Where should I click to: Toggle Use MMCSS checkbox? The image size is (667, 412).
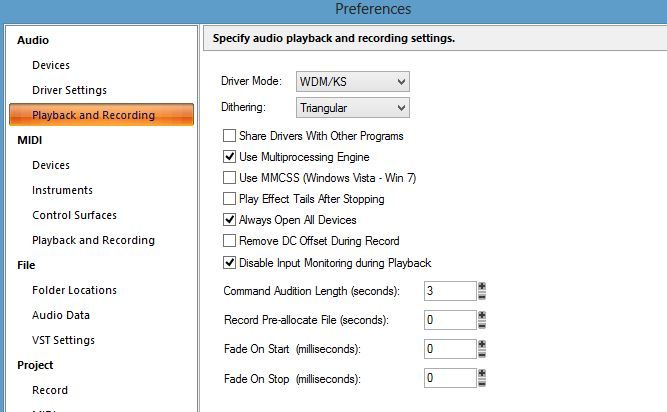pos(230,178)
